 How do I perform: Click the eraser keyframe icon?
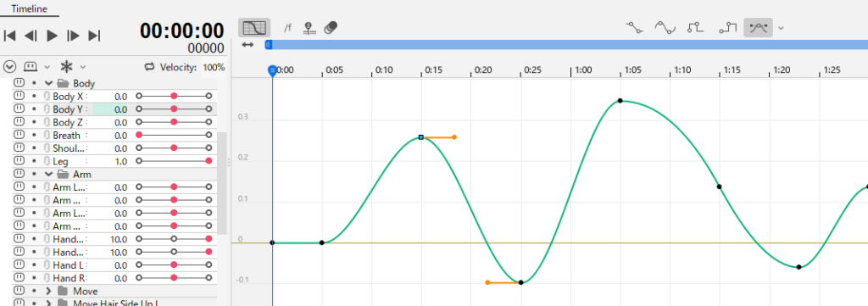(x=331, y=28)
